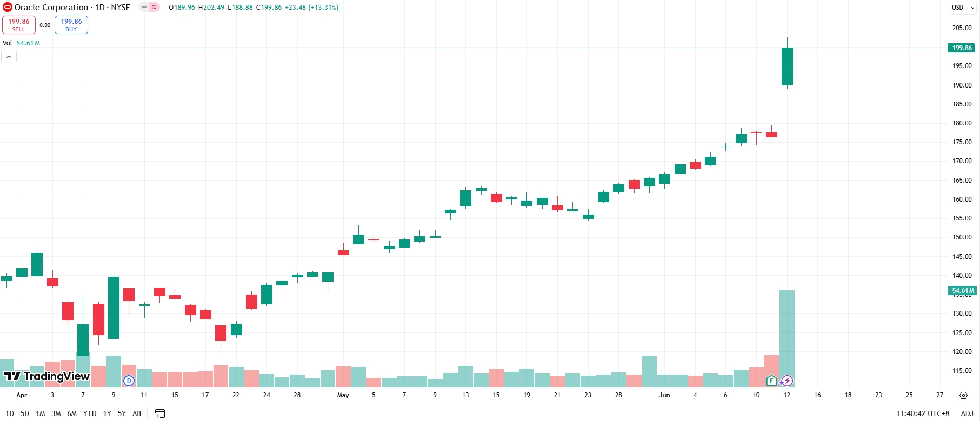Click the 199.86 BUY button
Viewport: 980px width, 421px height.
pyautogui.click(x=71, y=25)
